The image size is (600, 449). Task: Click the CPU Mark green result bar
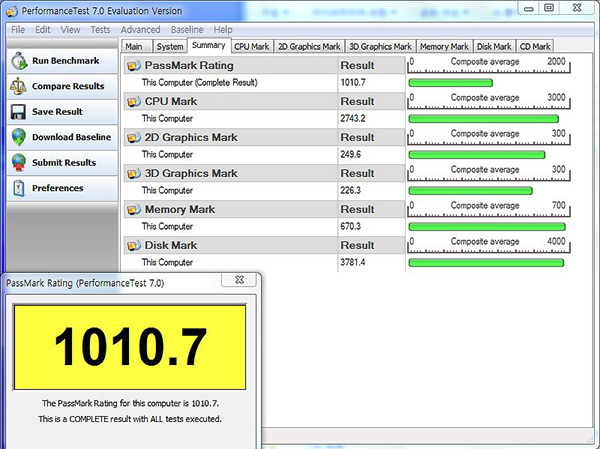(x=484, y=119)
